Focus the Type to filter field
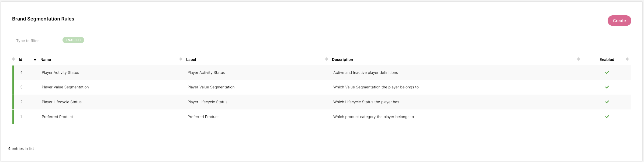 (x=36, y=41)
